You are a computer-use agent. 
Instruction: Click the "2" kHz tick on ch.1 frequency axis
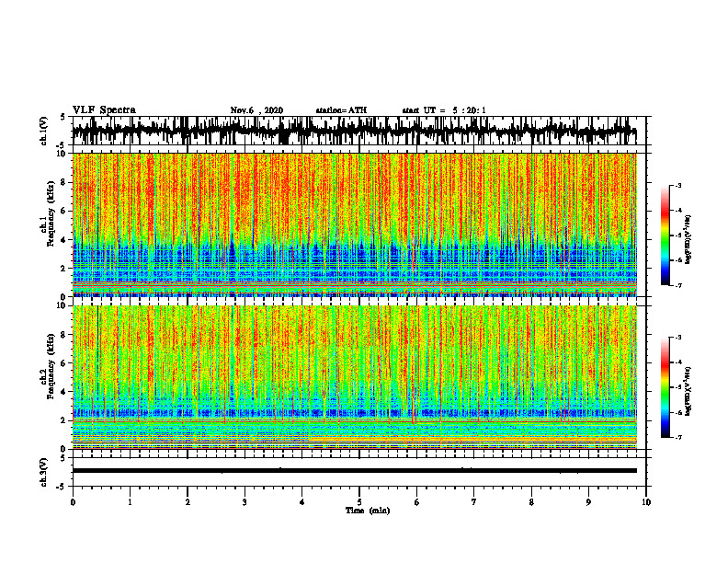64,268
